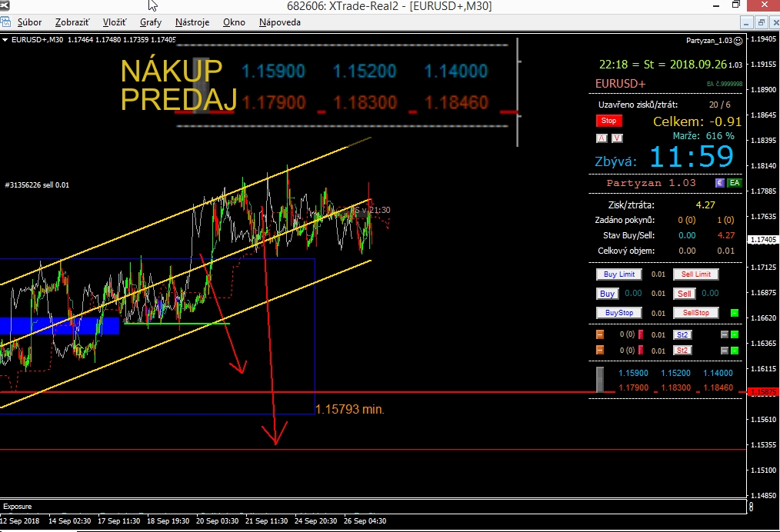Click the EURUSD+ symbol label in panel
Viewport: 780px width, 532px height.
pyautogui.click(x=620, y=84)
